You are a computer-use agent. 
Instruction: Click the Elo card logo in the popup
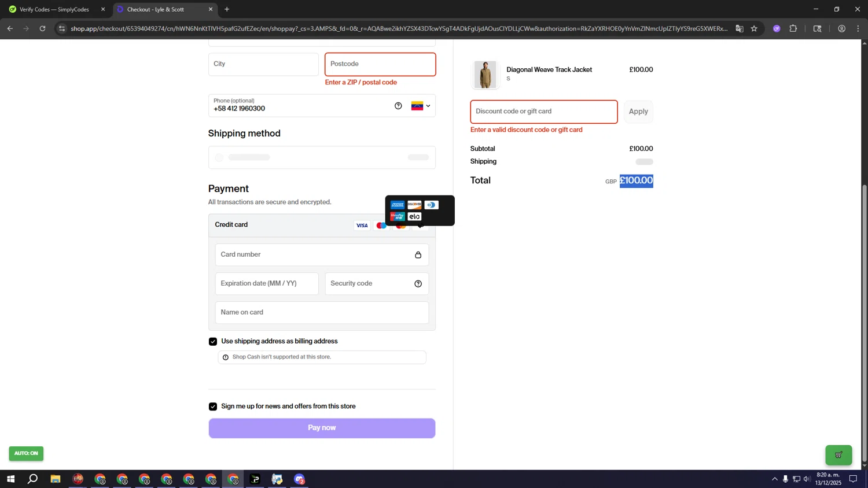pyautogui.click(x=414, y=217)
